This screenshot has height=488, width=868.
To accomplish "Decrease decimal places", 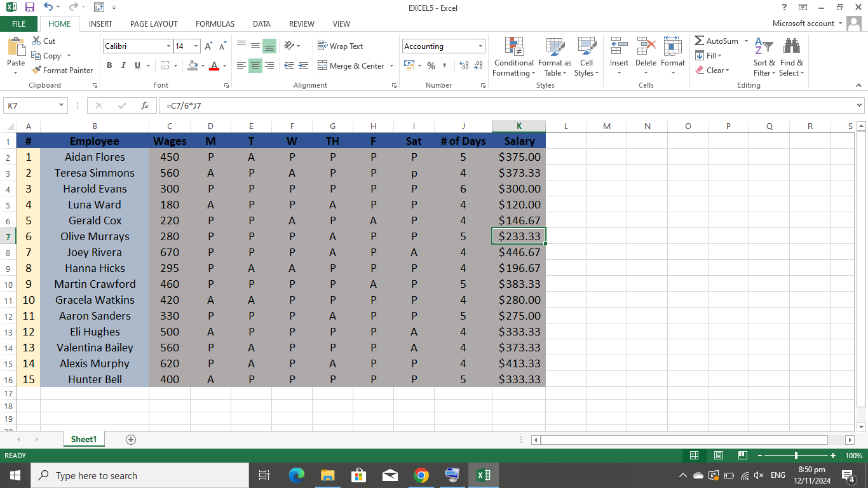I will click(478, 65).
